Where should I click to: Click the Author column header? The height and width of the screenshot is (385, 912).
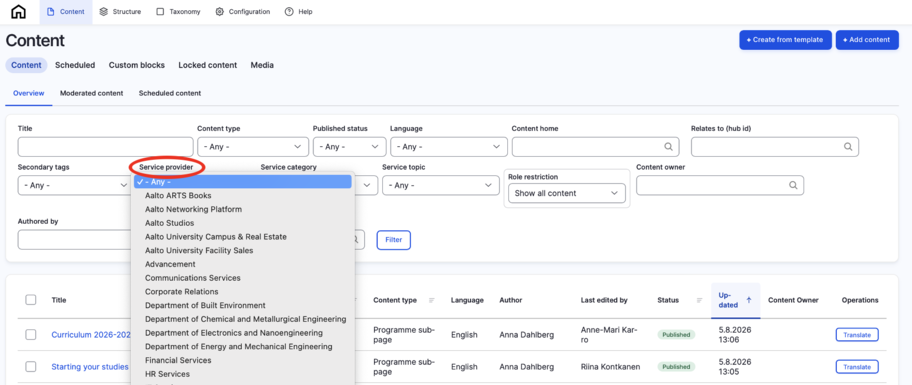511,300
